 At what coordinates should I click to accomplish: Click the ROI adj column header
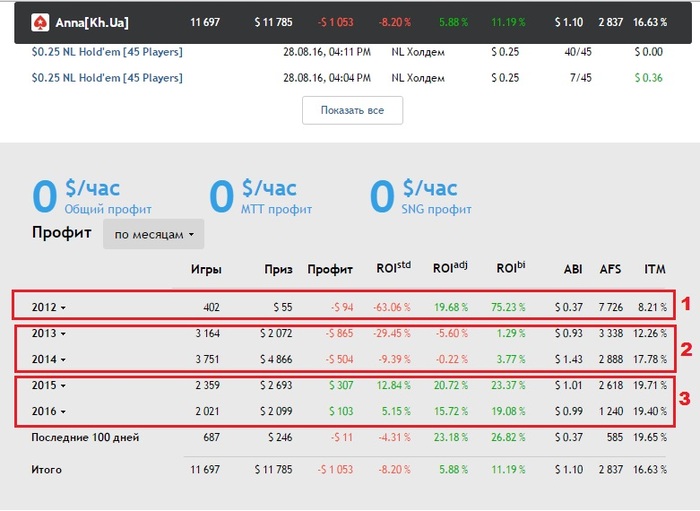(x=449, y=268)
